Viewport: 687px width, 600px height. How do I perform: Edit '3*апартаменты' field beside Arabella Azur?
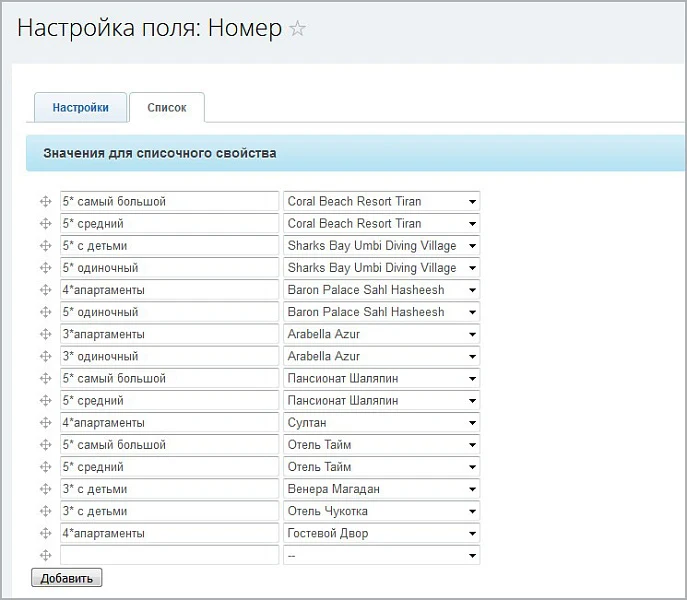(x=170, y=334)
